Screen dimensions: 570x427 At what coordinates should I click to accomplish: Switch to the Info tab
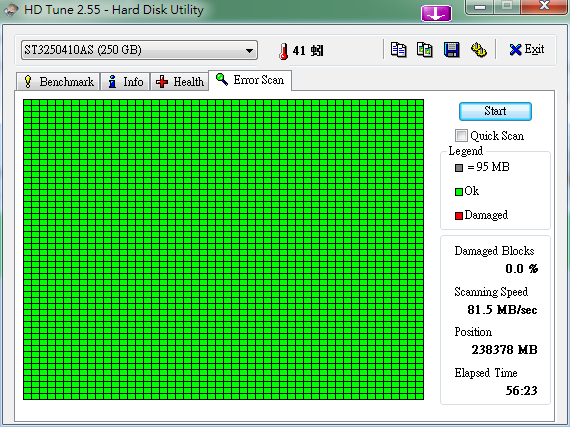125,81
